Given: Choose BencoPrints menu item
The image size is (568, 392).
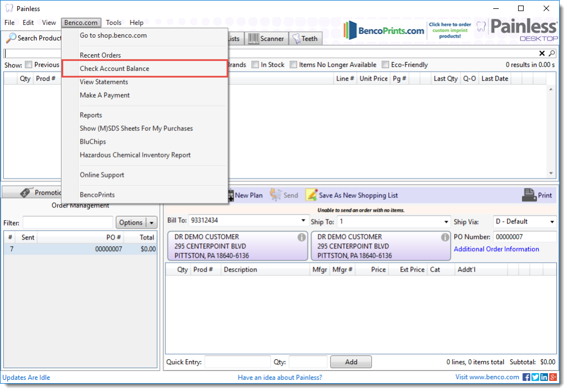Looking at the screenshot, I should pyautogui.click(x=145, y=195).
